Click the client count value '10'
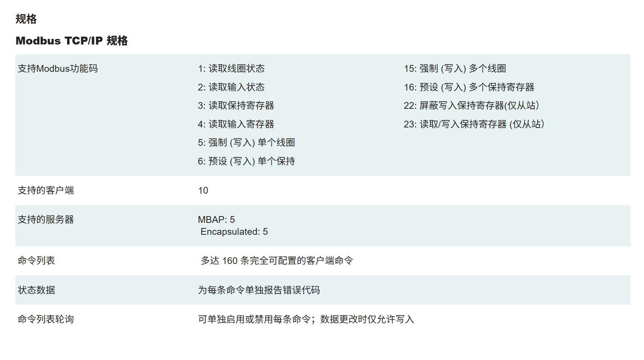The height and width of the screenshot is (360, 644). tap(203, 191)
